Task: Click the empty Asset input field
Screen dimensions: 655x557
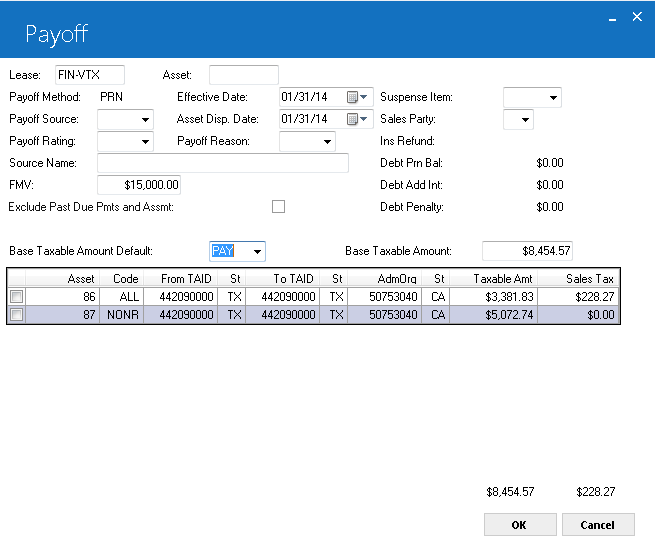Action: 244,75
